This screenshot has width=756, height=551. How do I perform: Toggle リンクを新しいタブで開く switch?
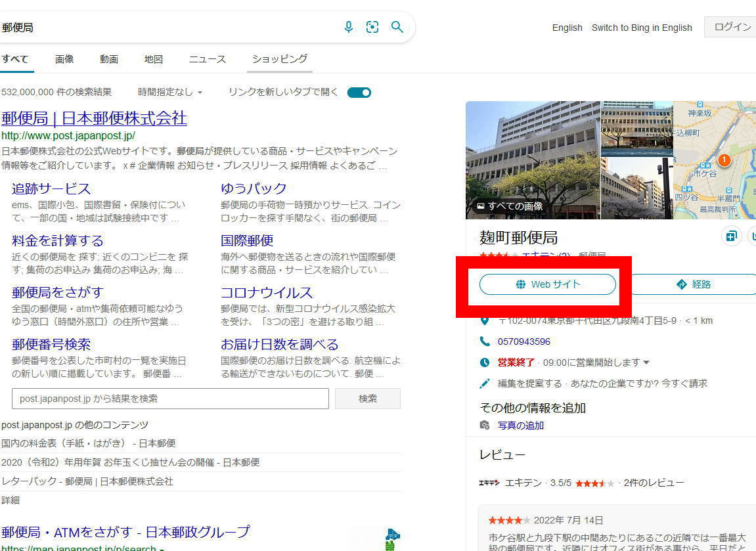tap(359, 93)
